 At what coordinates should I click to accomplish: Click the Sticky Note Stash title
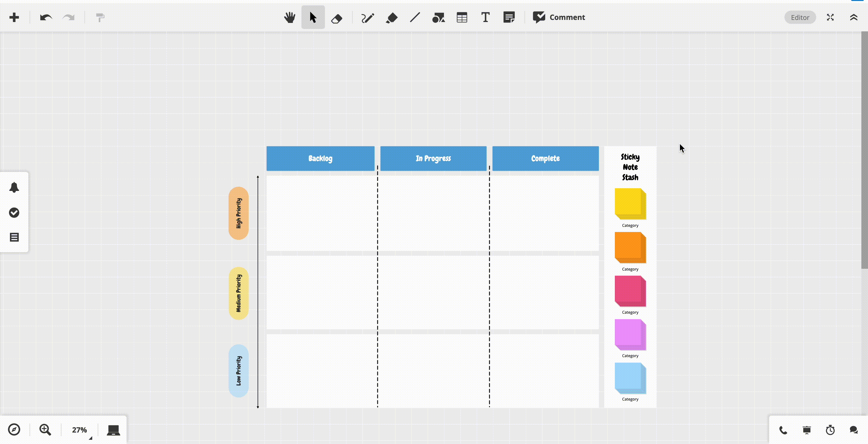point(630,167)
